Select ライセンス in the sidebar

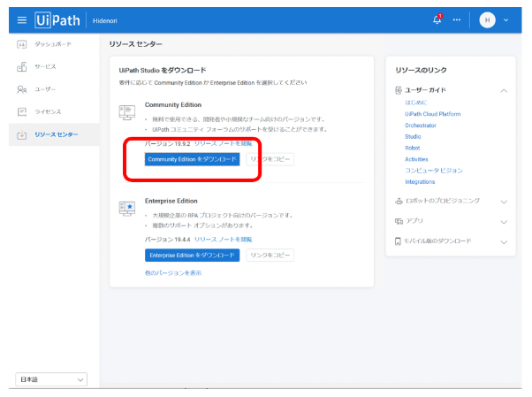[x=47, y=111]
